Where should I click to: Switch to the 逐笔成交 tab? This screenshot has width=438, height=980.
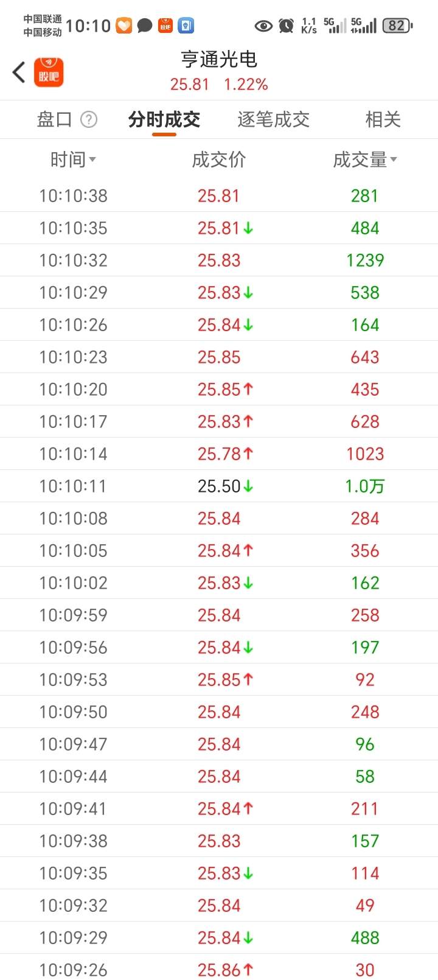tap(273, 119)
